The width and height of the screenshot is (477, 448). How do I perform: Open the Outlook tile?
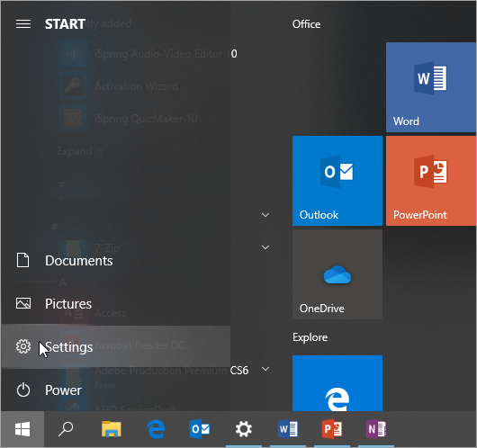point(337,181)
